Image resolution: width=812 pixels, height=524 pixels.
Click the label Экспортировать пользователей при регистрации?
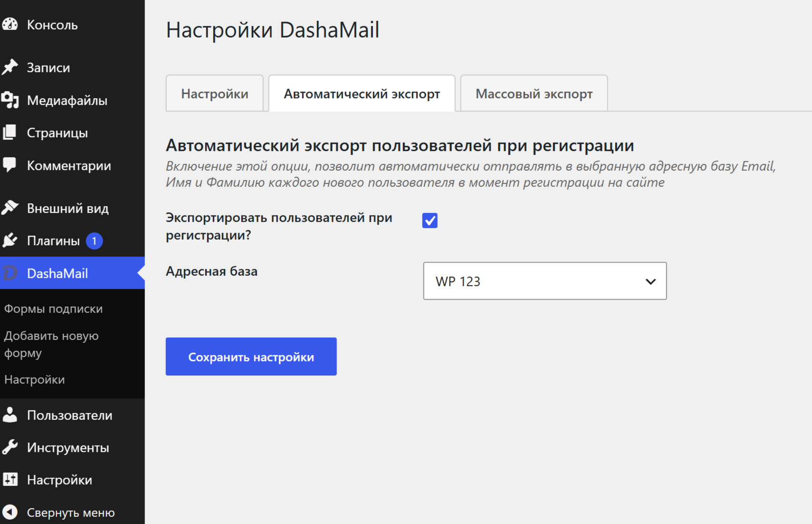[x=279, y=226]
